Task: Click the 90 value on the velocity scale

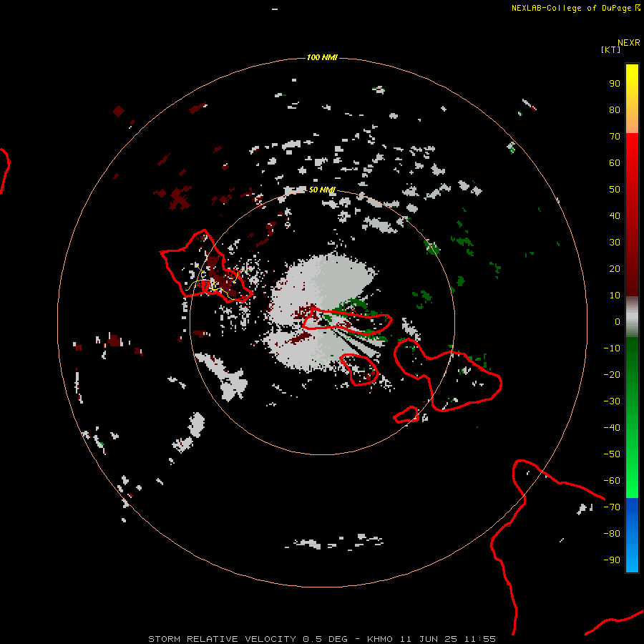Action: click(615, 84)
